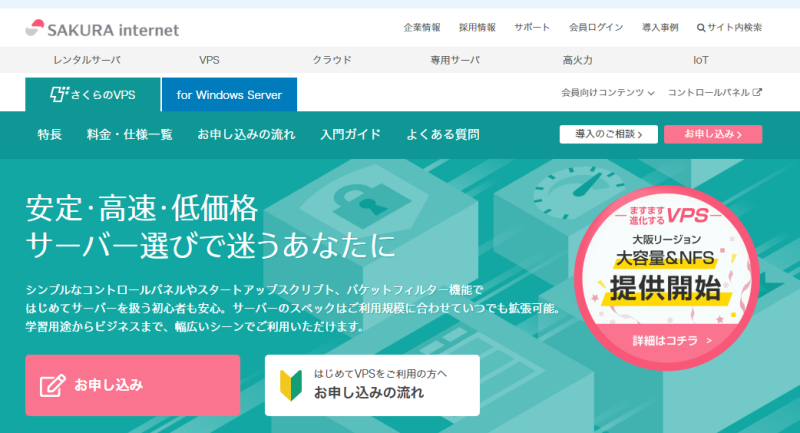800x433 pixels.
Task: Open 特長 in the green navigation
Action: pos(49,135)
